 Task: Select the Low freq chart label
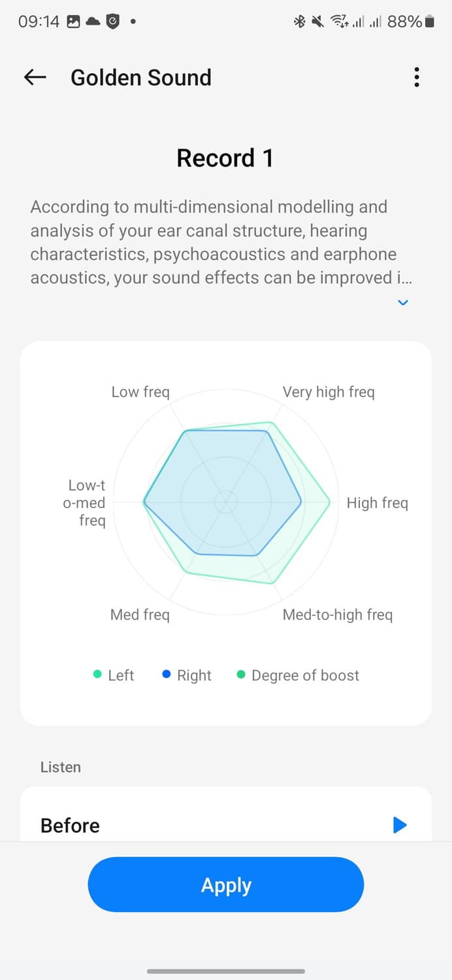point(140,392)
